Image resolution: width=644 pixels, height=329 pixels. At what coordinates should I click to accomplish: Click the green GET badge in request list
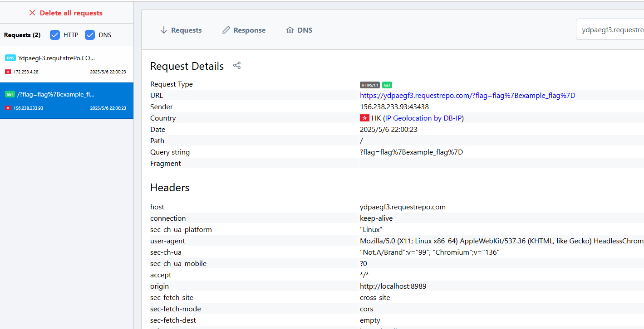click(10, 94)
